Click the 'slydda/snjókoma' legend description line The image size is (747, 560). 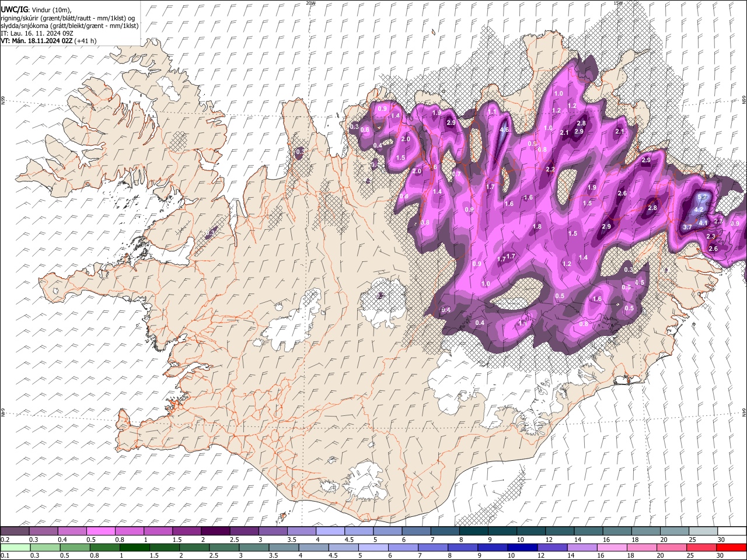coord(69,26)
